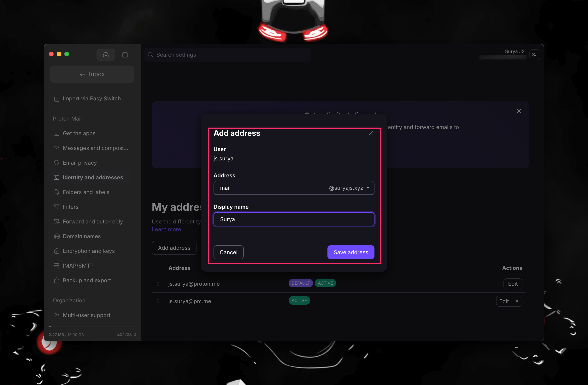Click the Actions column header

coord(512,268)
